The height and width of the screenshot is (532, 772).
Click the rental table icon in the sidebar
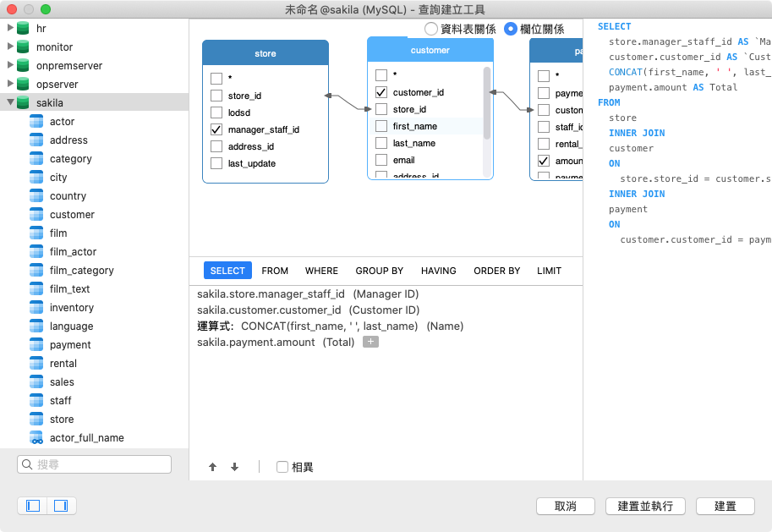click(36, 363)
